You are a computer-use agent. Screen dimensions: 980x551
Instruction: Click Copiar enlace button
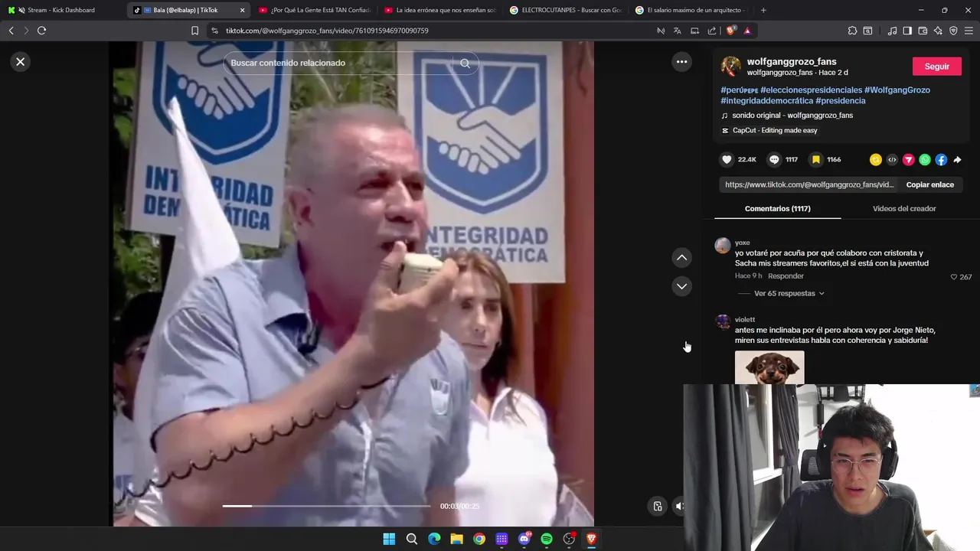(930, 184)
